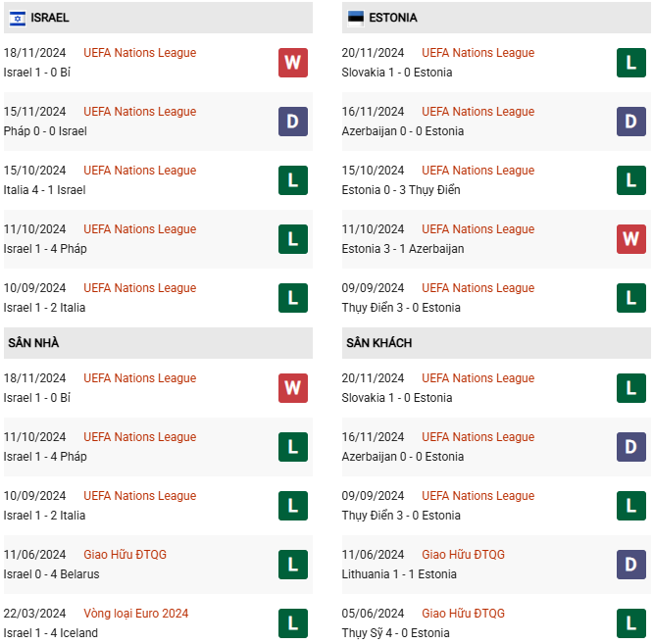Viewport: 653px width, 644px height.
Task: Click the D badge for Pháp 0-0 Israel
Action: (293, 122)
